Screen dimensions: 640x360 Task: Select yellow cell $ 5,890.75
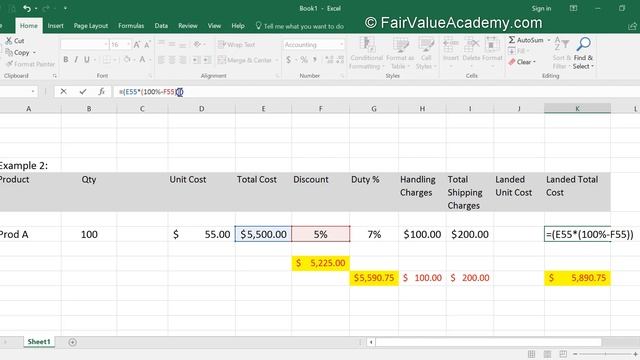(x=577, y=278)
